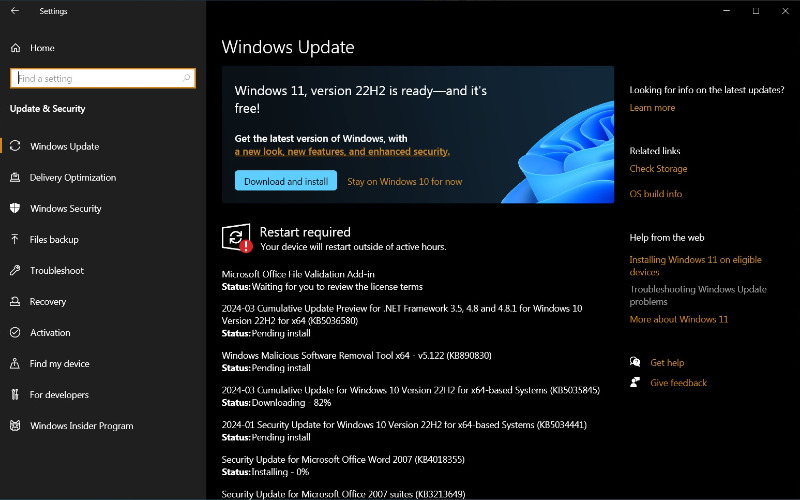Click the Troubleshoot wrench icon
800x500 pixels.
point(15,270)
